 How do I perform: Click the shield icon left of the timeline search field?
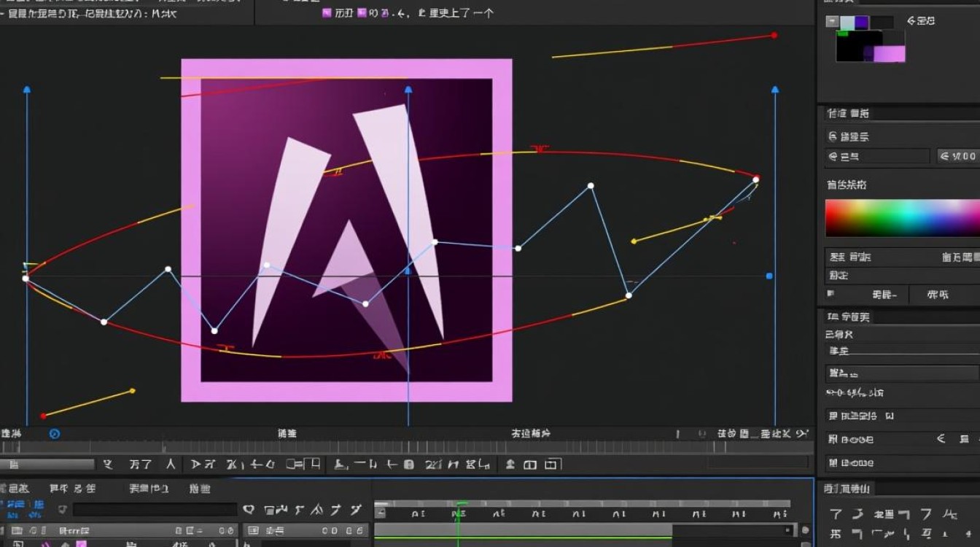[63, 510]
